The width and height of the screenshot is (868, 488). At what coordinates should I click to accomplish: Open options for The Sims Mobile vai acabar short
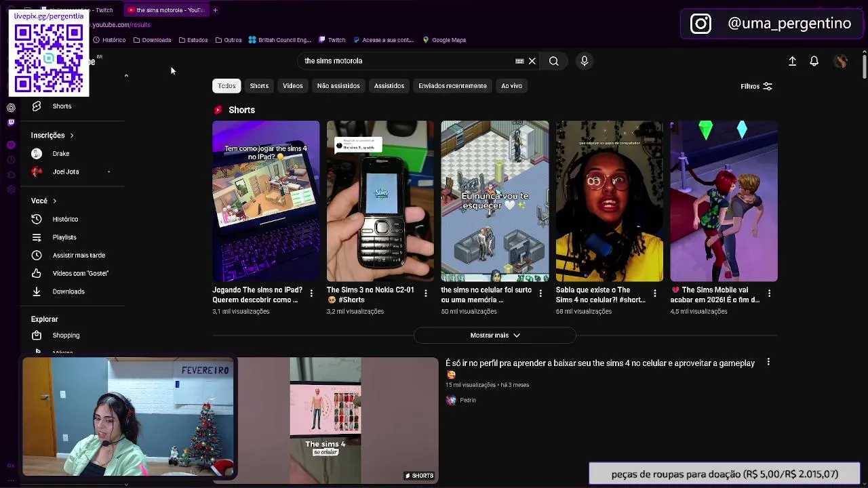770,293
